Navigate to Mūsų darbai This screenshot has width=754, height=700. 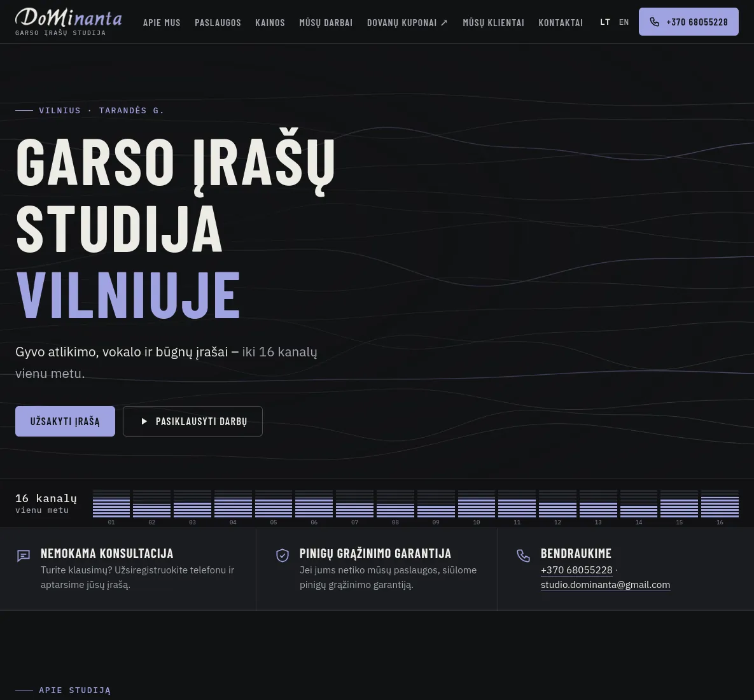tap(326, 23)
